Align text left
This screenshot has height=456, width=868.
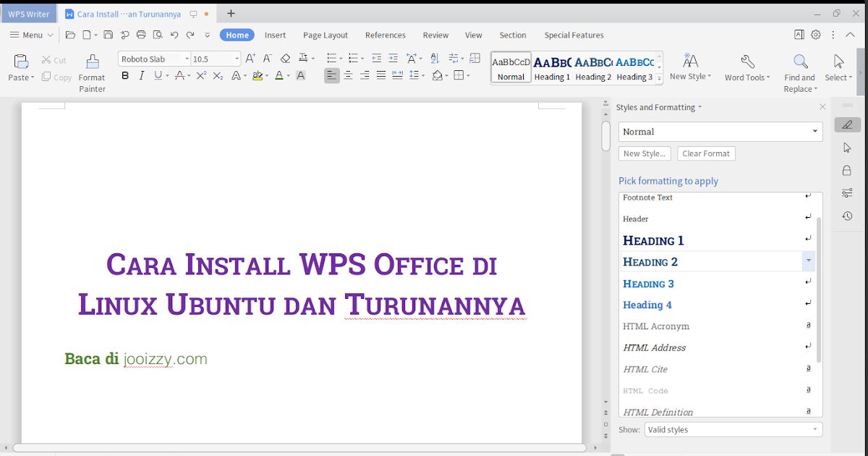coord(331,75)
